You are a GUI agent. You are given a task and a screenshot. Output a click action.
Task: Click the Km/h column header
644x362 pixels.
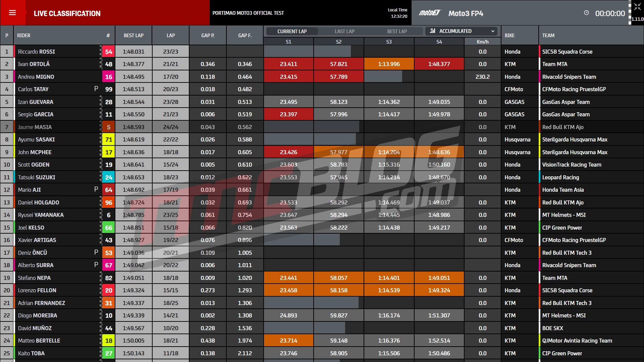483,42
